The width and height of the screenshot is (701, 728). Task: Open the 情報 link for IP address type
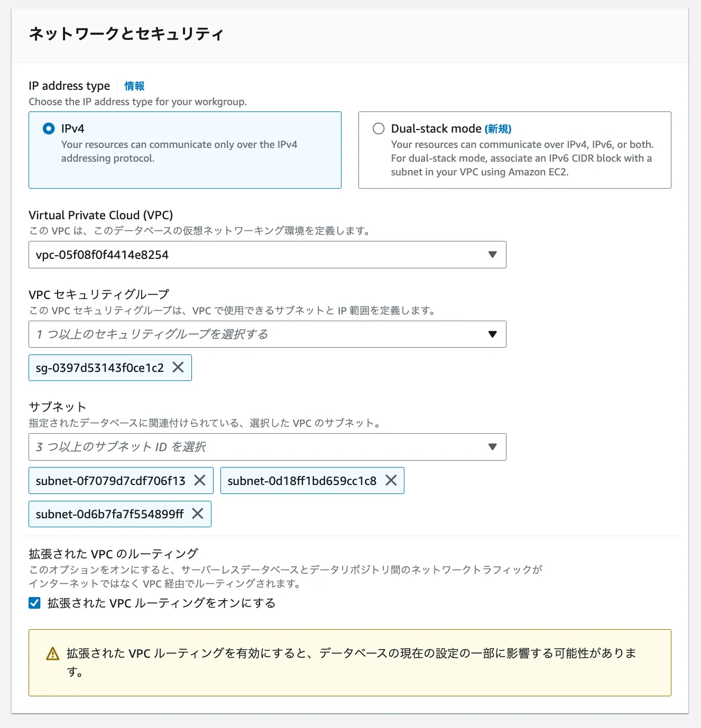pyautogui.click(x=134, y=86)
